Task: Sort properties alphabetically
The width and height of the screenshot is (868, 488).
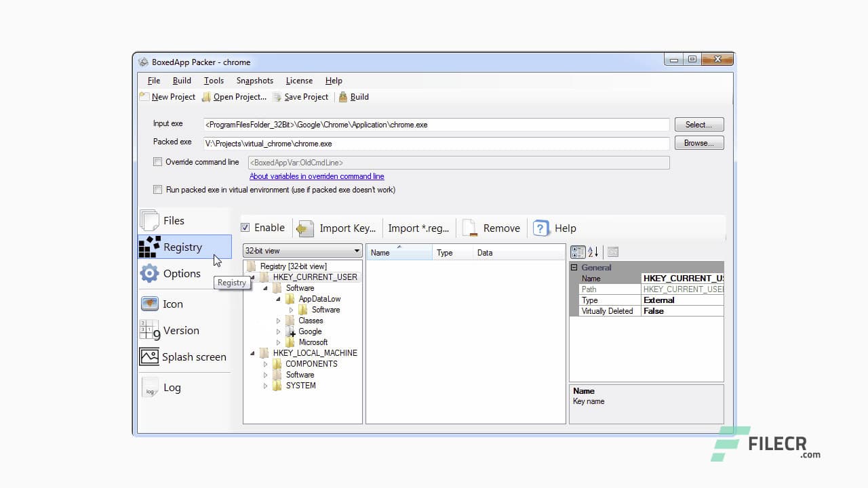Action: coord(593,252)
